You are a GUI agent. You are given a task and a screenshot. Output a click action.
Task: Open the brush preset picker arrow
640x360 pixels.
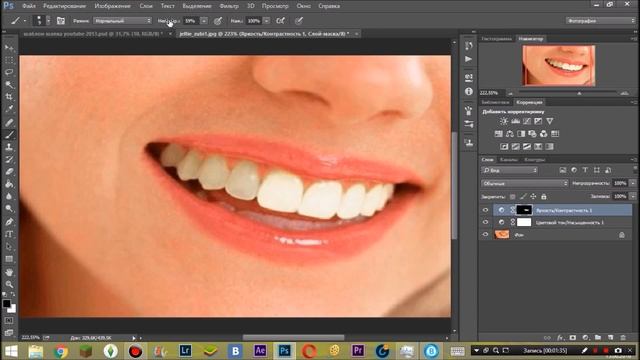click(48, 20)
